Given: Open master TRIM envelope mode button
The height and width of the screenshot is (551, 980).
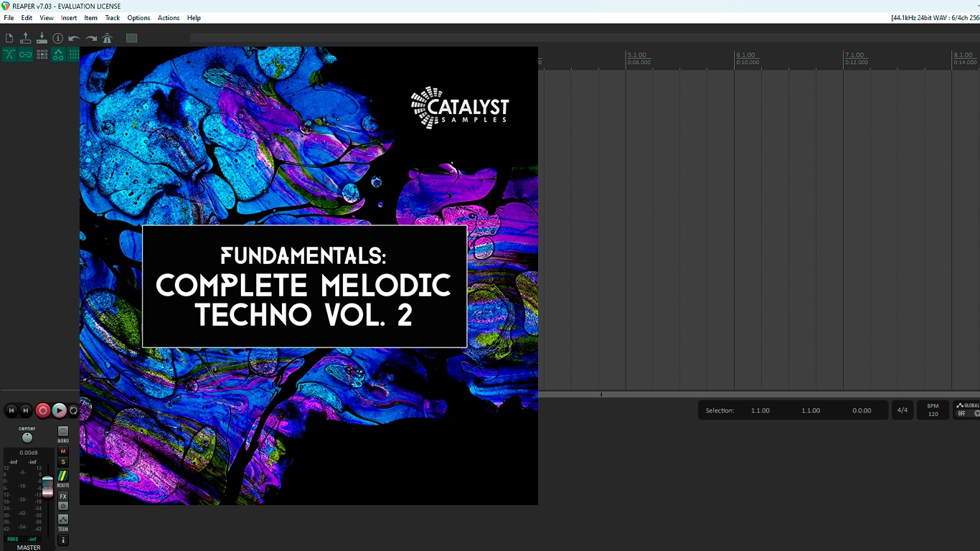Looking at the screenshot, I should (x=63, y=519).
